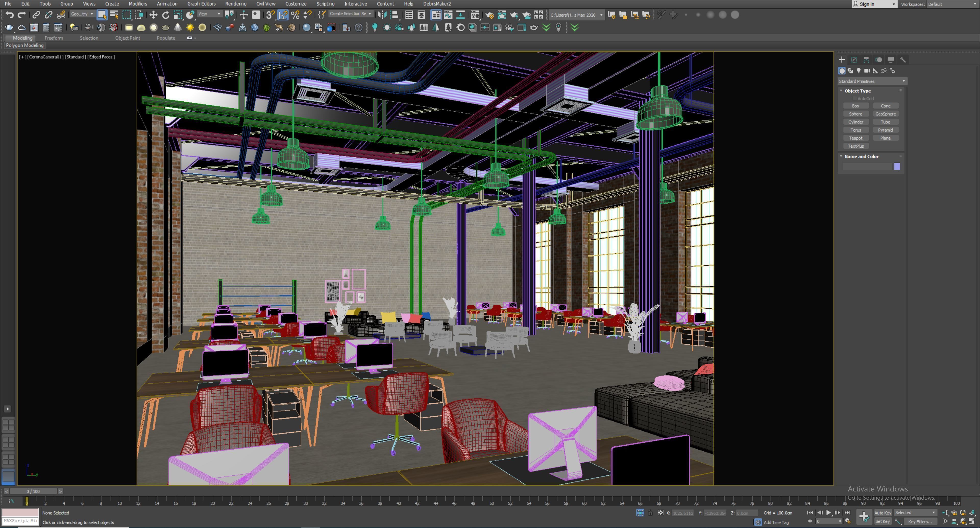Open the Modifiers menu
Image resolution: width=980 pixels, height=528 pixels.
tap(138, 4)
